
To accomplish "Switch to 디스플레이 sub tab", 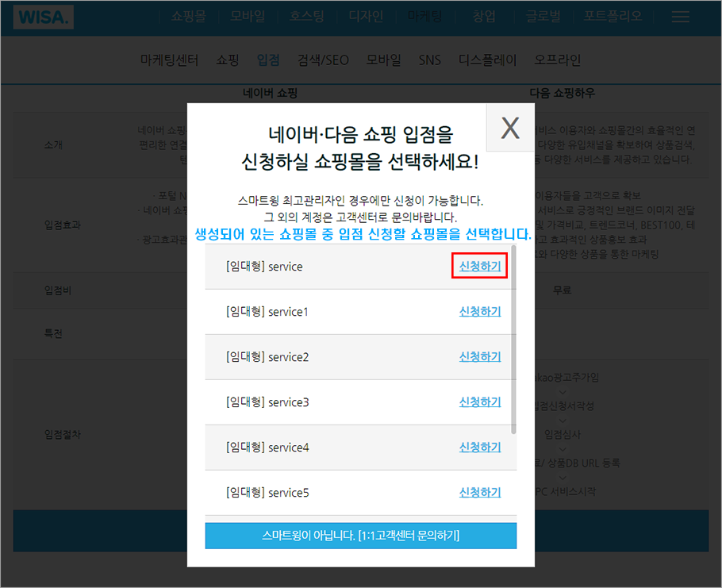I will tap(488, 60).
